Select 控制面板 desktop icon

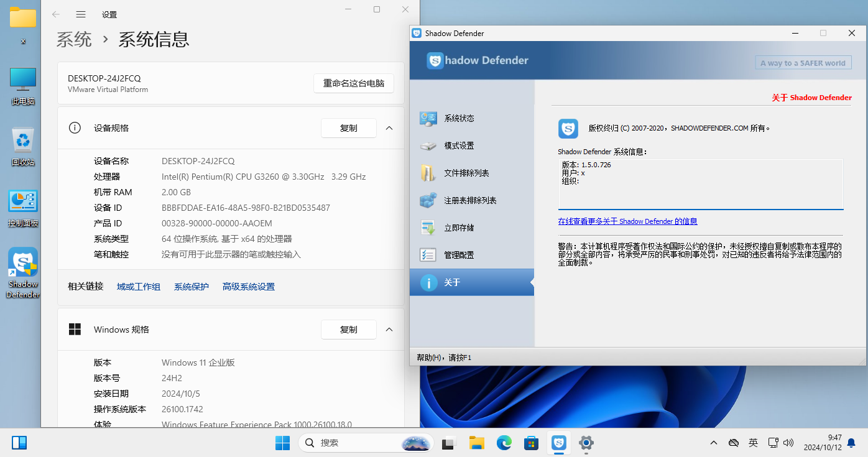pyautogui.click(x=23, y=208)
